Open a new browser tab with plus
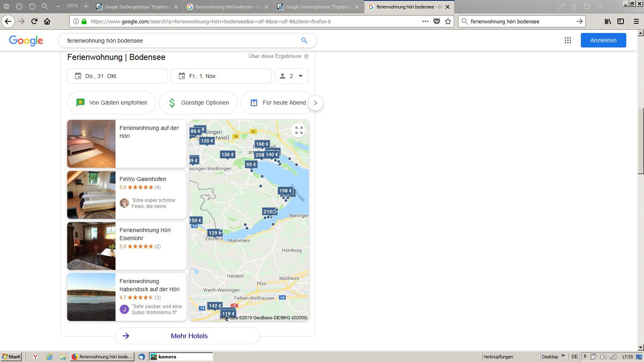Viewport: 644px width, 362px height. click(86, 6)
